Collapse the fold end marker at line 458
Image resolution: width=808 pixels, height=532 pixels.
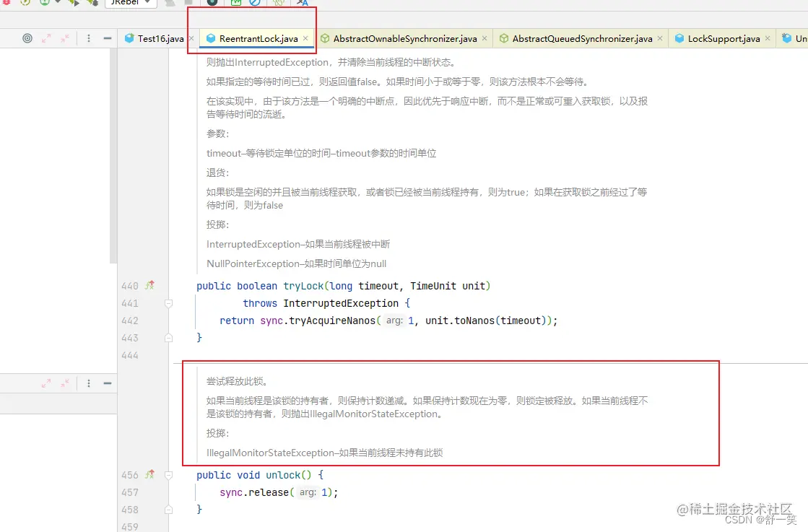click(168, 510)
